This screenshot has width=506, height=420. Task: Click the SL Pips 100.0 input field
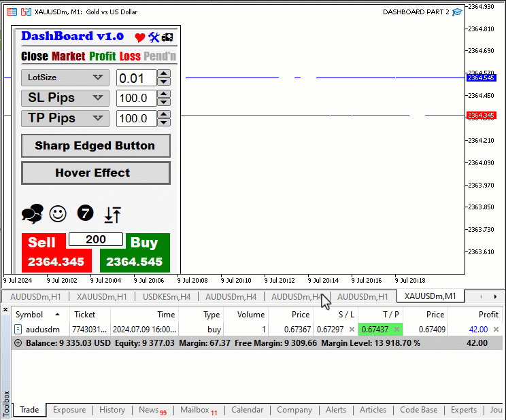coord(137,98)
